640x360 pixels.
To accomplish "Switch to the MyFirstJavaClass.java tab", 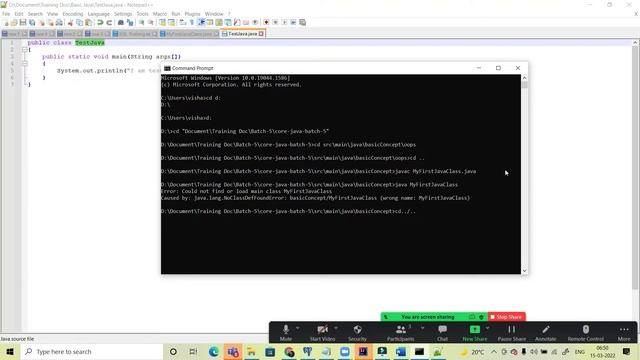I will pyautogui.click(x=189, y=34).
